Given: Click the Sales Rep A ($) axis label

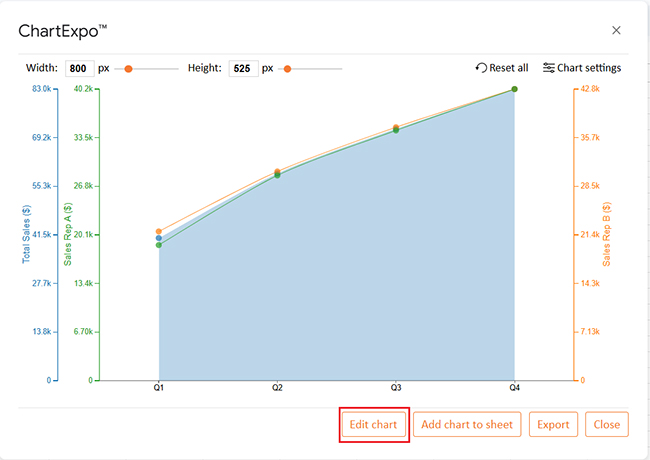Looking at the screenshot, I should pos(68,234).
